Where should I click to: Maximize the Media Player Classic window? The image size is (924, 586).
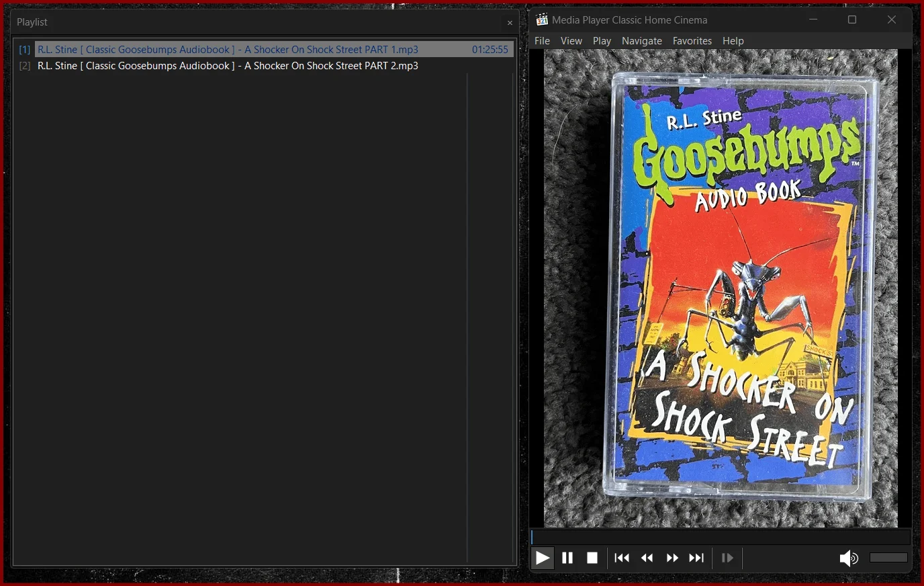[x=852, y=19]
